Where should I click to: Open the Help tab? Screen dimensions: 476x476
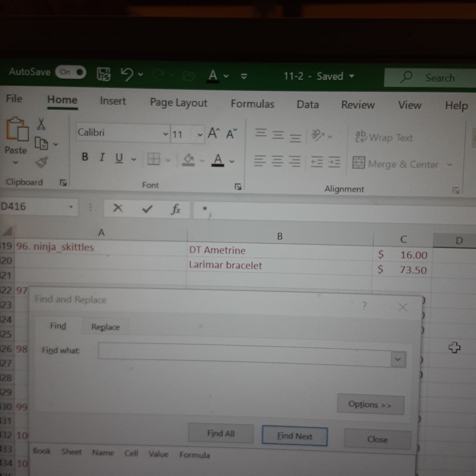(456, 106)
